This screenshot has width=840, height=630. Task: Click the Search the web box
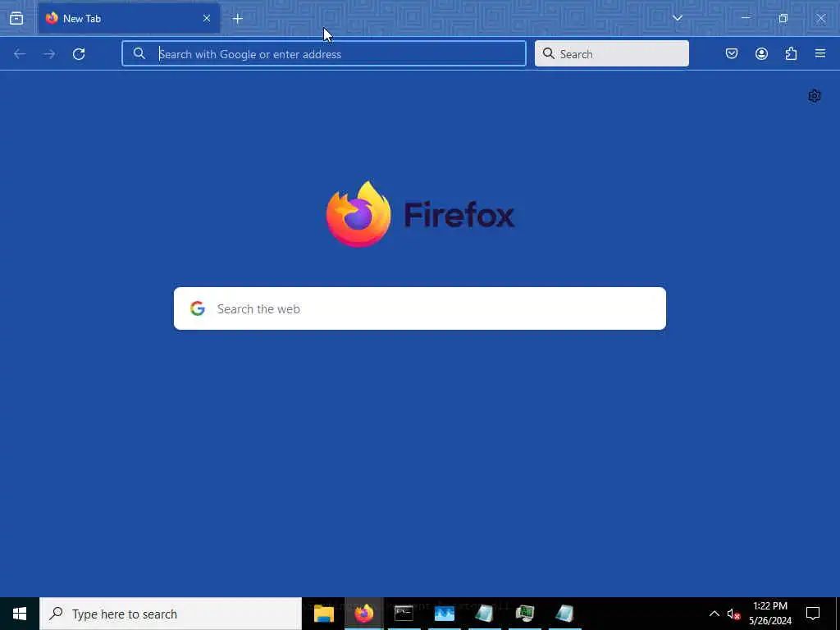(x=420, y=308)
